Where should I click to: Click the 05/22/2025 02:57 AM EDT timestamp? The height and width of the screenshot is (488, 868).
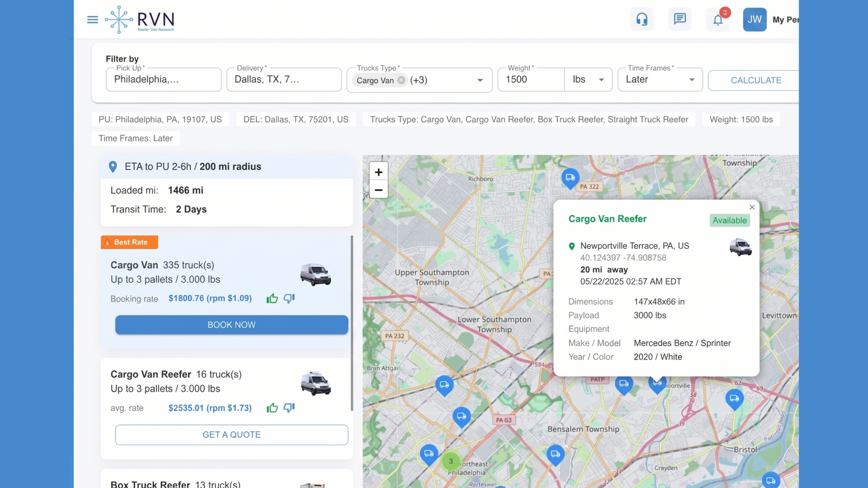631,282
